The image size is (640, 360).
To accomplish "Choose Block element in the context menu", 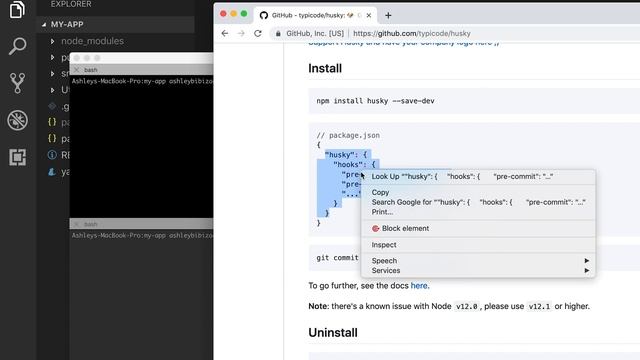I will [x=478, y=228].
